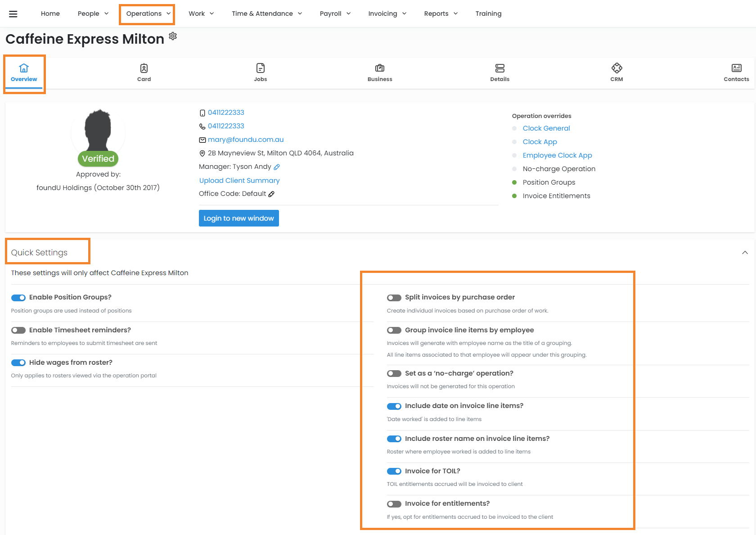The image size is (756, 535).
Task: Open the Jobs tab icon
Action: coord(260,68)
